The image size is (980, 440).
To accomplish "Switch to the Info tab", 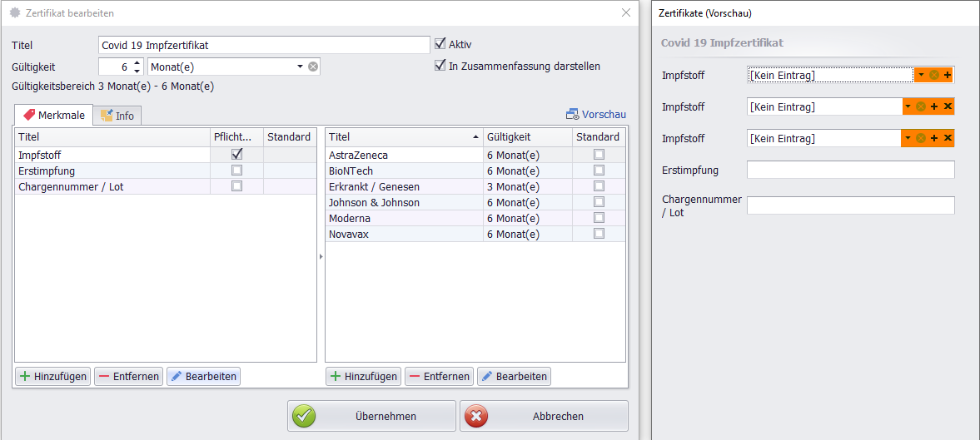I will click(x=117, y=116).
